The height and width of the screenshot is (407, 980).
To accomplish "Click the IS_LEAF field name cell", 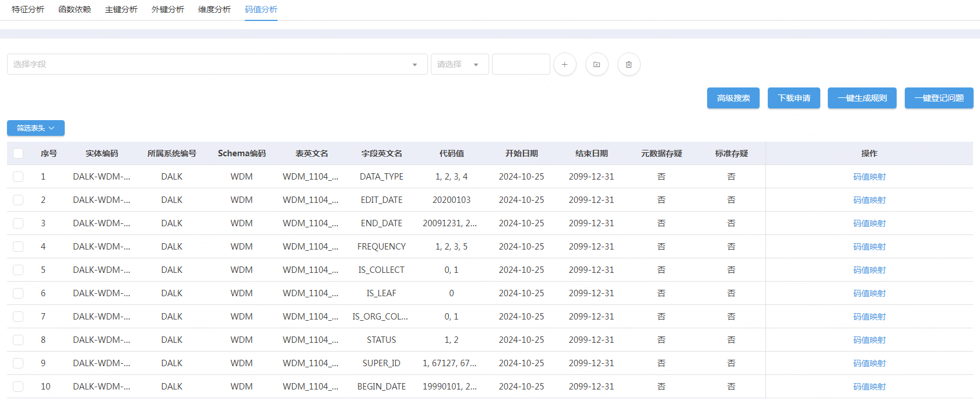I will click(x=382, y=293).
